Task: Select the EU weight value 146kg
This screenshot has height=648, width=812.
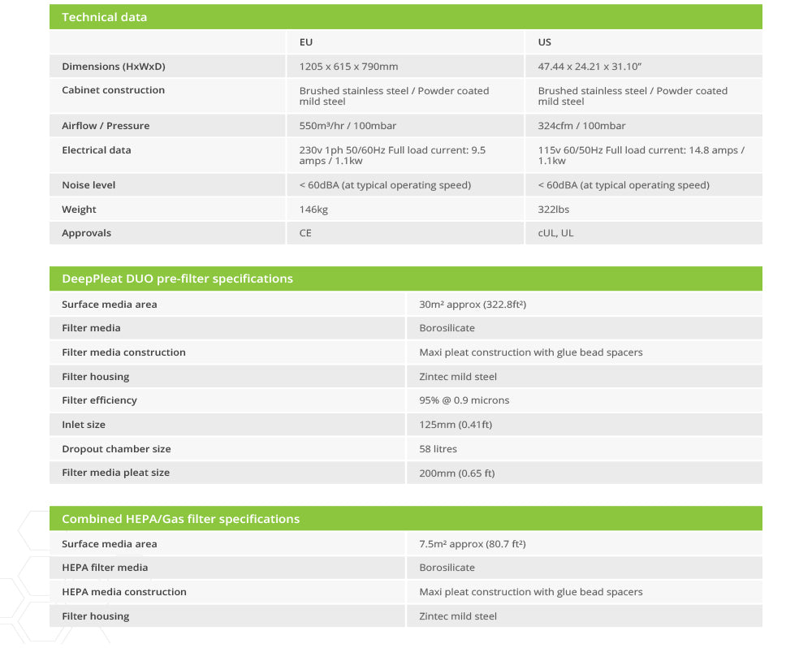Action: (313, 210)
